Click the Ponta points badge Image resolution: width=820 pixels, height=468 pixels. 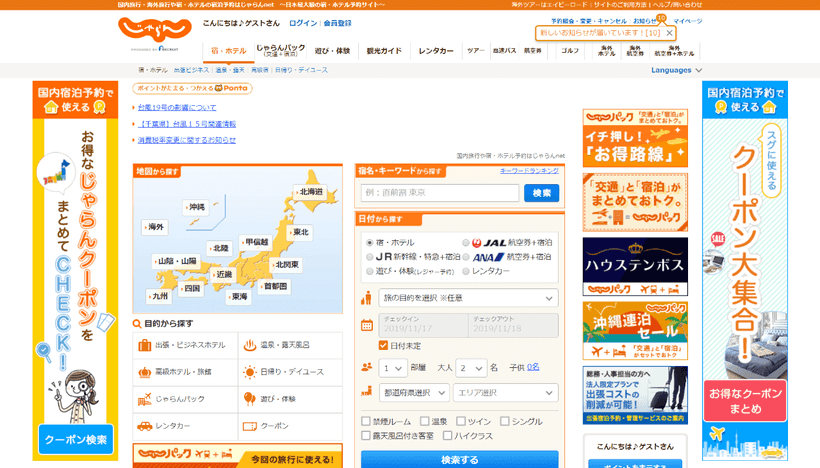(192, 88)
